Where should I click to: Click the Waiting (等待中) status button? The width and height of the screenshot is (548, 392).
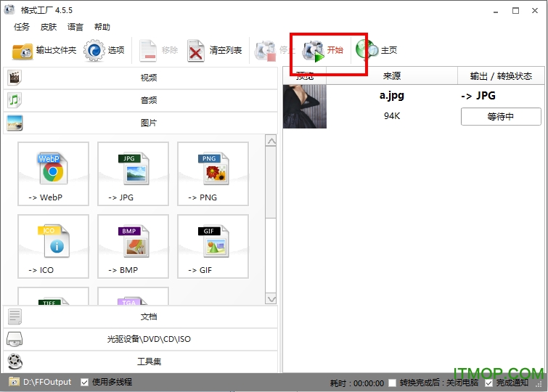pos(501,116)
